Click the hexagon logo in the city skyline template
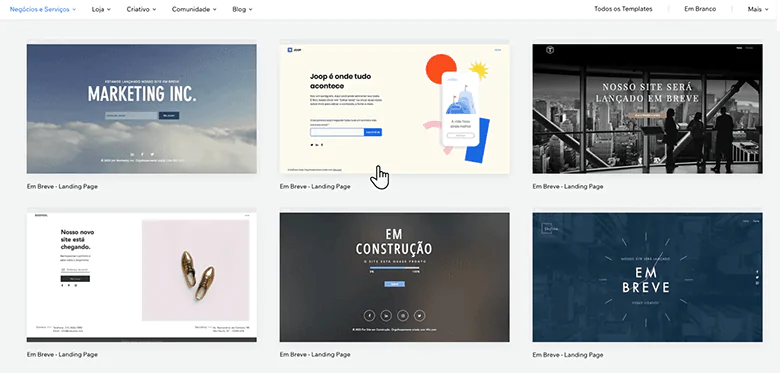The image size is (780, 373). (x=550, y=50)
